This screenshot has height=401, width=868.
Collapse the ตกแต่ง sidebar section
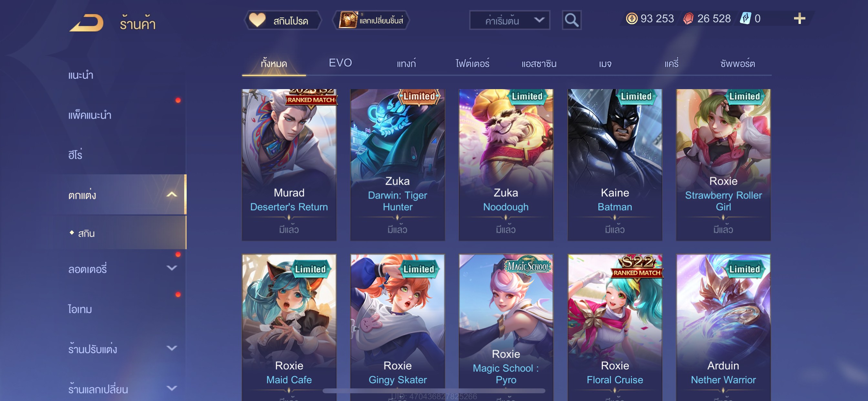point(171,194)
